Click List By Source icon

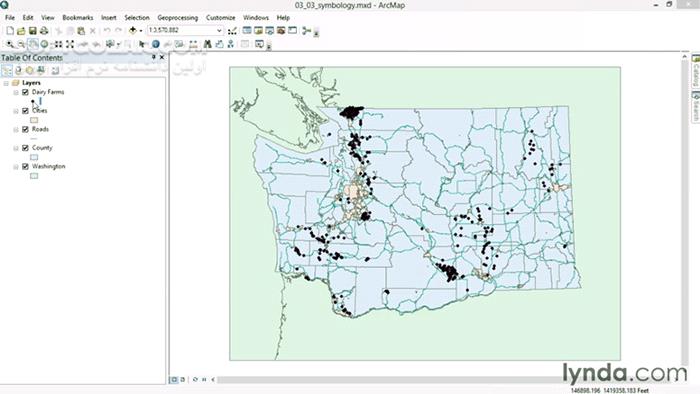pos(18,71)
